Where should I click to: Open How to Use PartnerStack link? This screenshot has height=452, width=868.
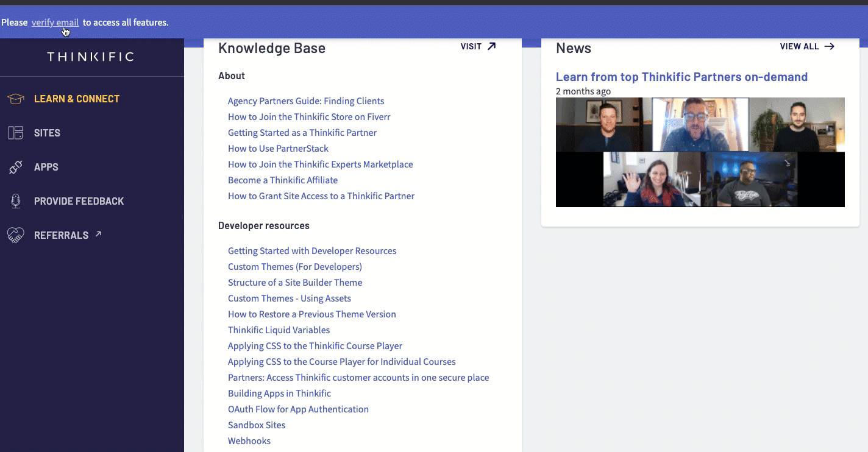click(x=278, y=149)
